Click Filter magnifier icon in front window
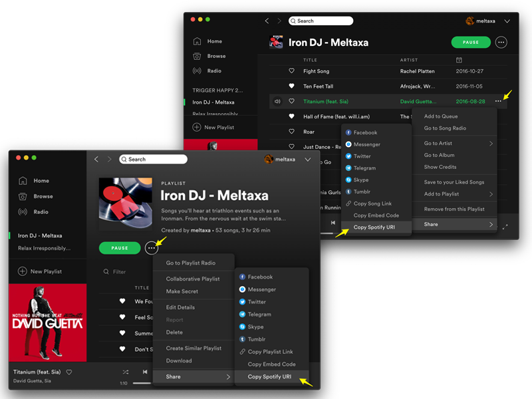The image size is (532, 399). [106, 271]
